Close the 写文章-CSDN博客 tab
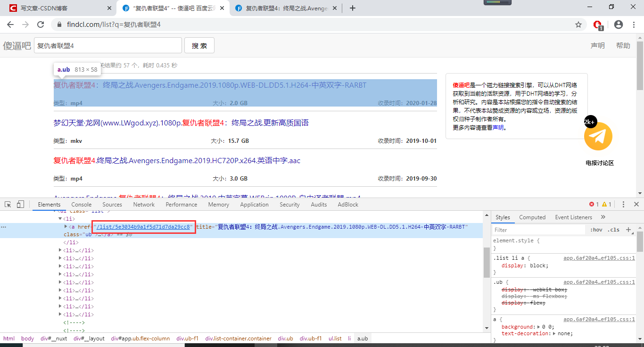This screenshot has width=644, height=347. [109, 8]
